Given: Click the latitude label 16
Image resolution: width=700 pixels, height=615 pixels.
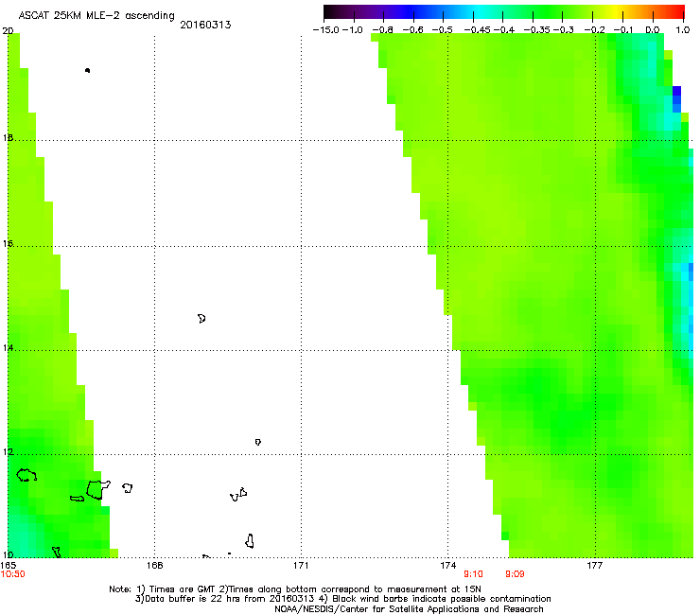Looking at the screenshot, I should pos(8,243).
